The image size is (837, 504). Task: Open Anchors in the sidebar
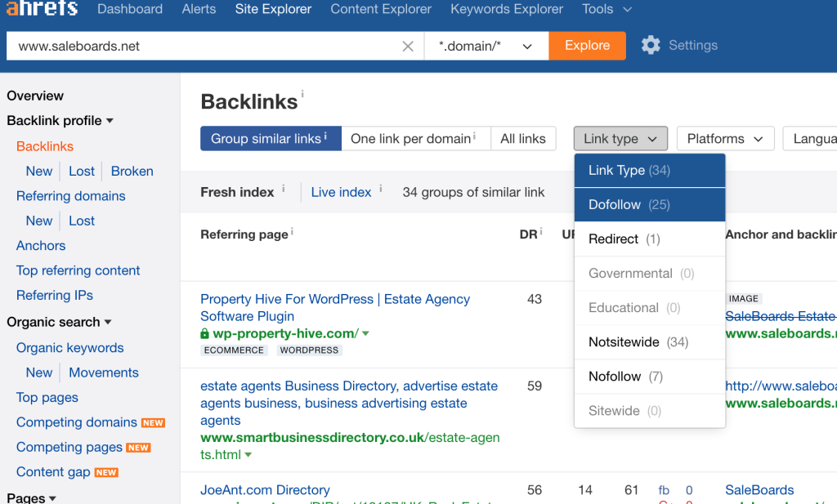click(41, 245)
